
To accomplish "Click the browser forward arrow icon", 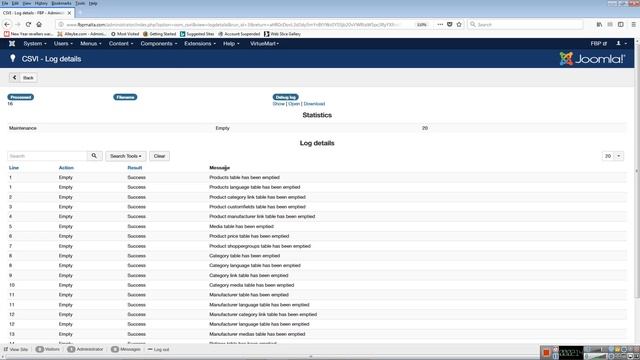I will pos(18,24).
